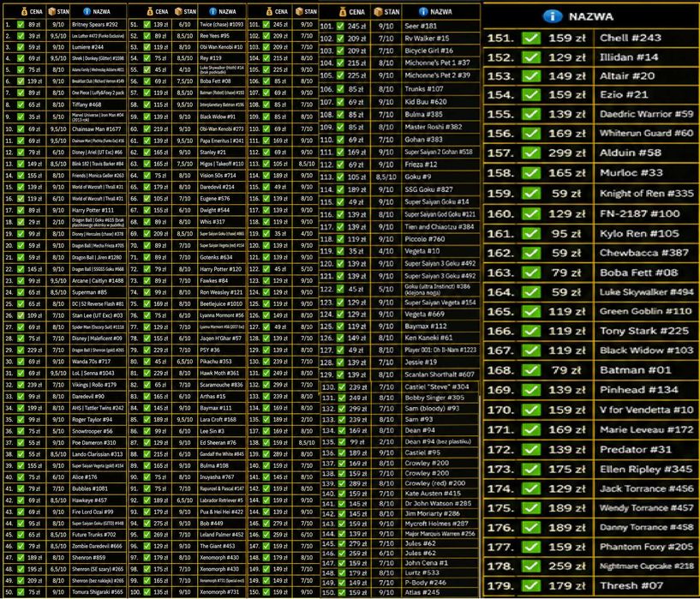Screen dimensions: 700x599
Task: Click green checkmark in row 8 Tiffany #468
Action: click(21, 105)
